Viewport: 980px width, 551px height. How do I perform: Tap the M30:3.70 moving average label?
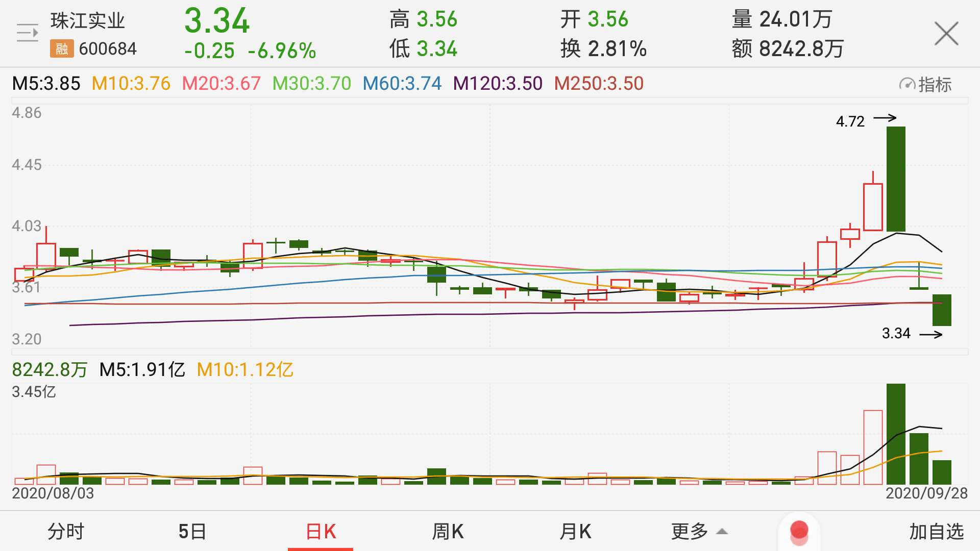tap(312, 83)
